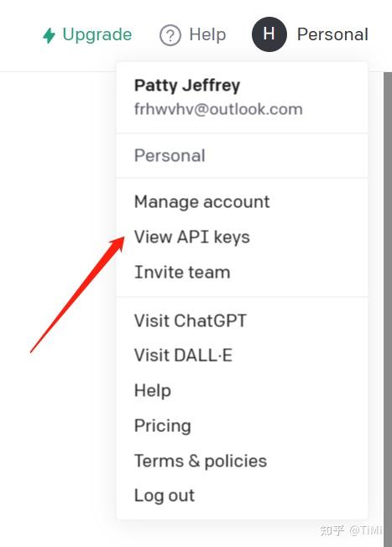Click the Help question mark icon
The height and width of the screenshot is (547, 392).
(170, 35)
